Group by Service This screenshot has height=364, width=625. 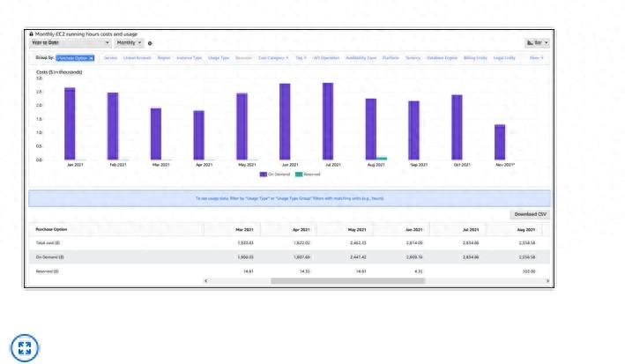(x=111, y=58)
